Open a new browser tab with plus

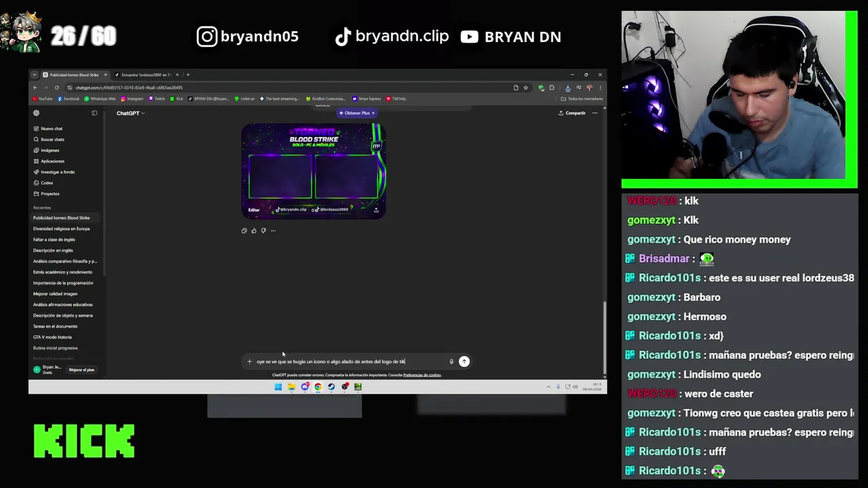click(188, 75)
